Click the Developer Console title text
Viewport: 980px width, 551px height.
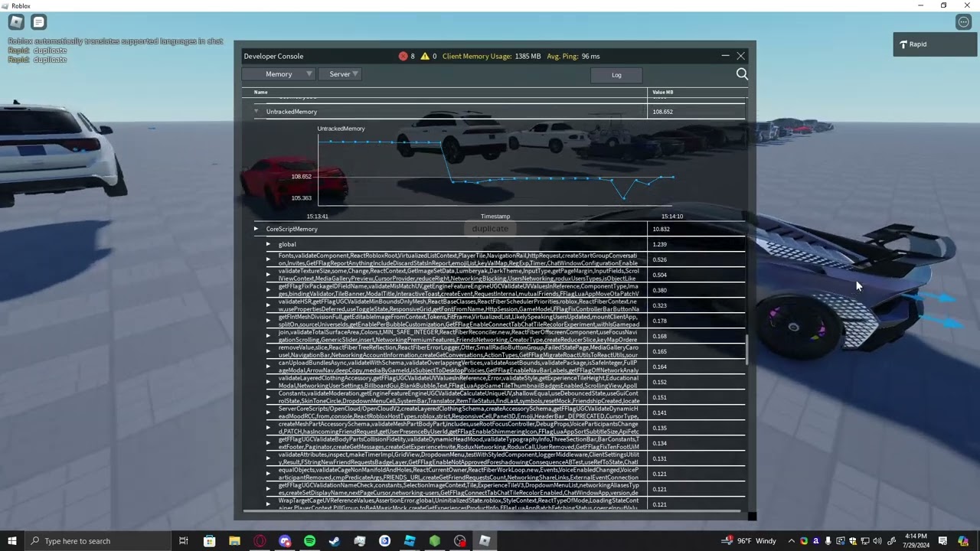[273, 56]
